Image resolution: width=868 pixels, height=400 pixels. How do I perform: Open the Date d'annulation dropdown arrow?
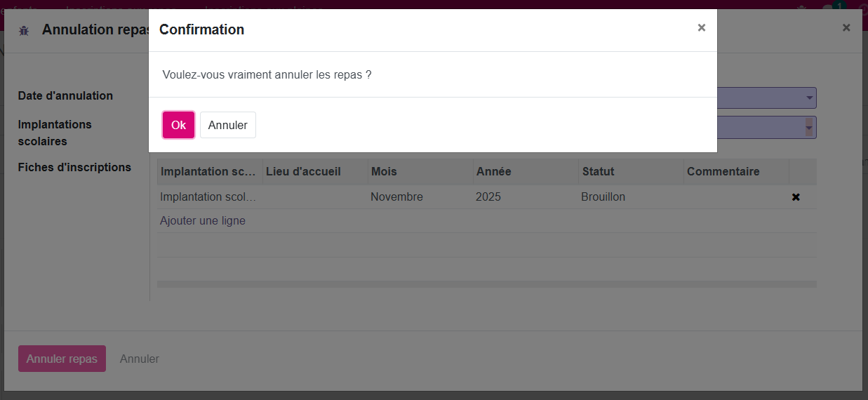tap(809, 98)
